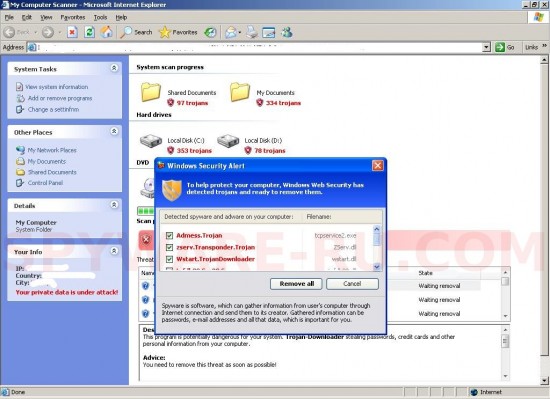
Task: Collapse the System Tasks panel
Action: point(114,68)
